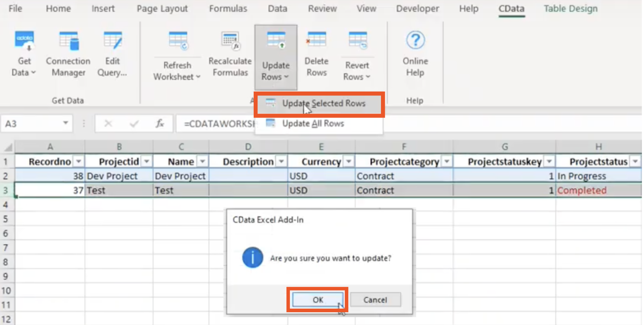Screen dimensions: 644x325
Task: Select the CData ribbon tab
Action: point(511,9)
